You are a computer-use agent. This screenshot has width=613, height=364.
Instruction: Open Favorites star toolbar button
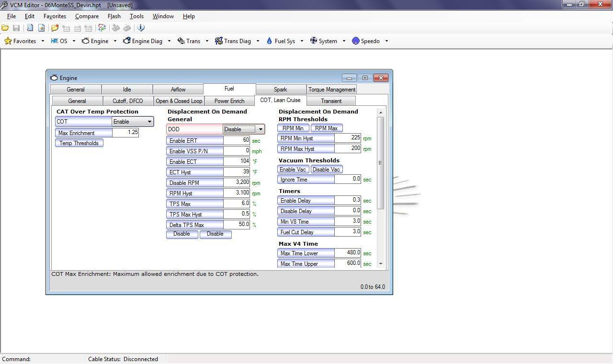[20, 41]
